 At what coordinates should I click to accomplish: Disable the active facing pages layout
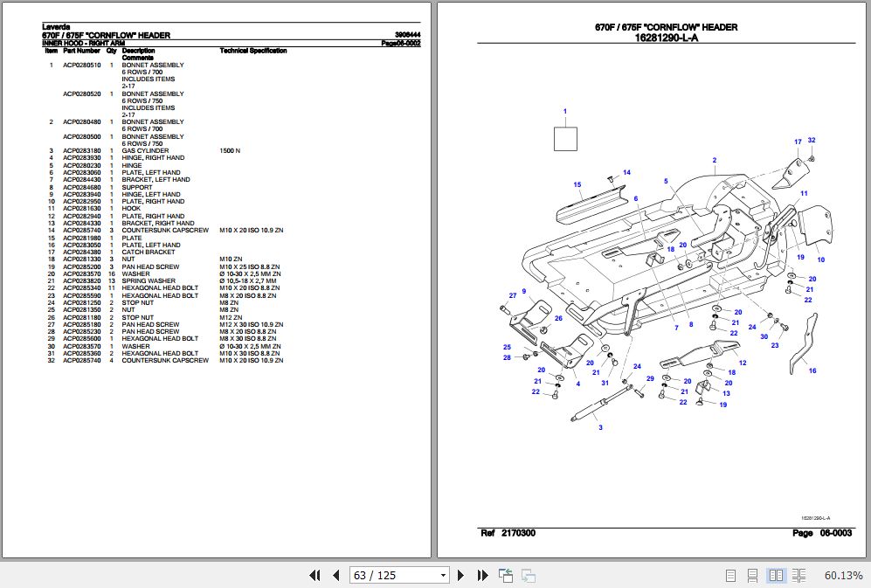pyautogui.click(x=776, y=575)
